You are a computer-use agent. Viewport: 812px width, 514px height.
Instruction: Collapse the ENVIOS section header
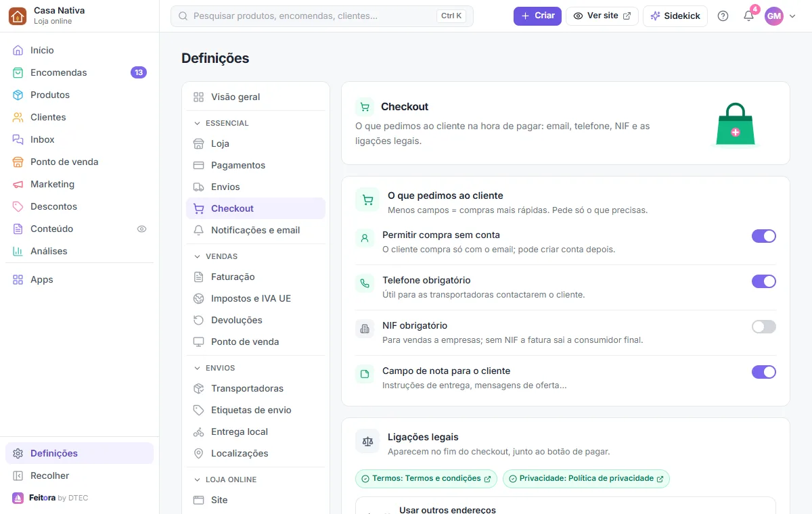pyautogui.click(x=215, y=368)
